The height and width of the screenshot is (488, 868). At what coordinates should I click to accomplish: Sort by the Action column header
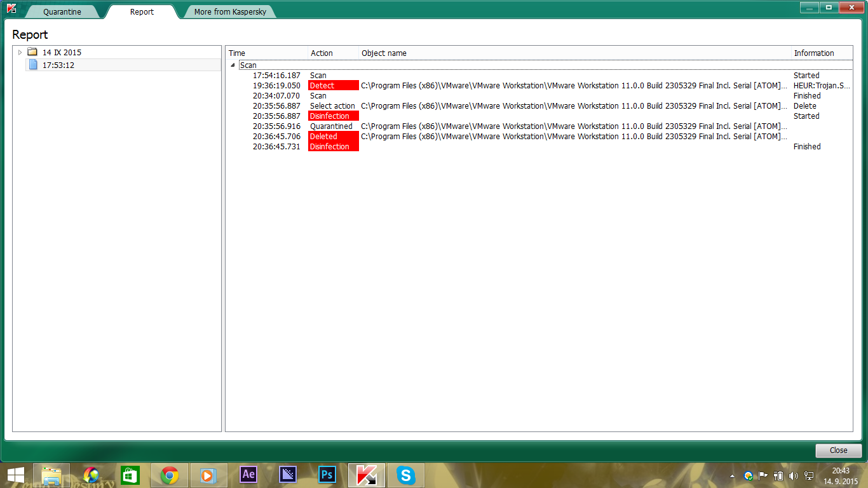tap(334, 53)
